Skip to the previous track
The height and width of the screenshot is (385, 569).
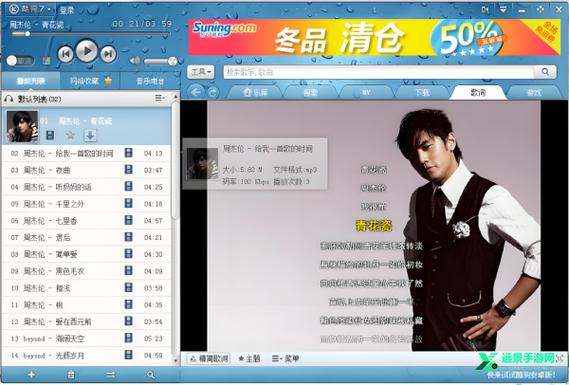[66, 54]
